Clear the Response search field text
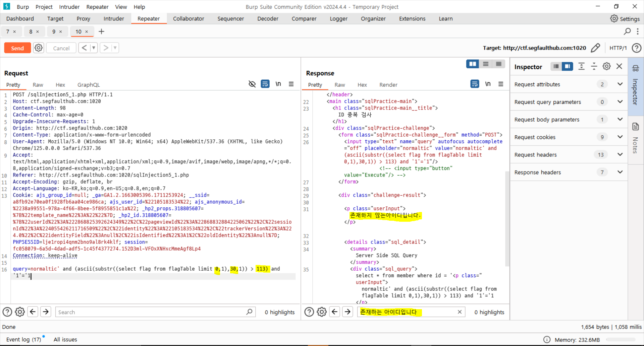The height and width of the screenshot is (346, 644). point(460,312)
